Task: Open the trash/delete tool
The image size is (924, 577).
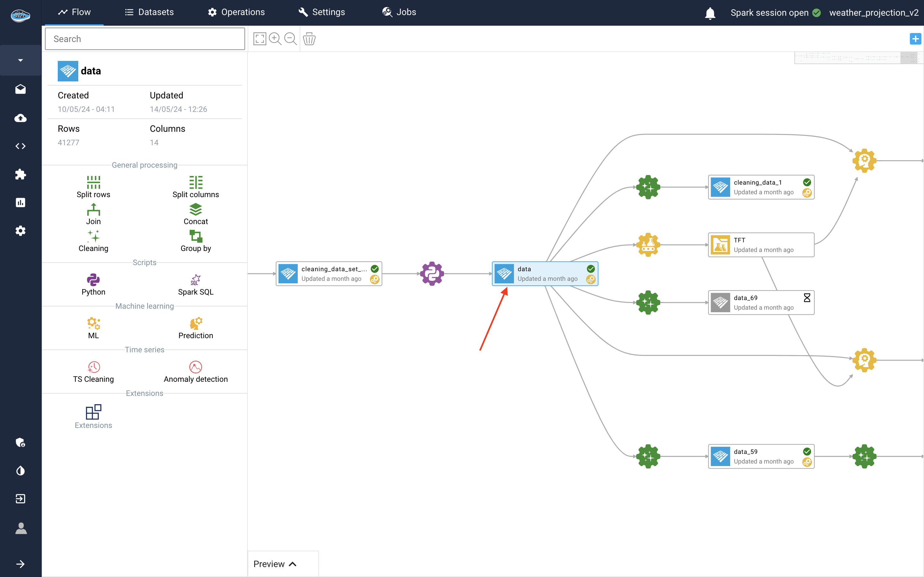Action: click(x=309, y=38)
